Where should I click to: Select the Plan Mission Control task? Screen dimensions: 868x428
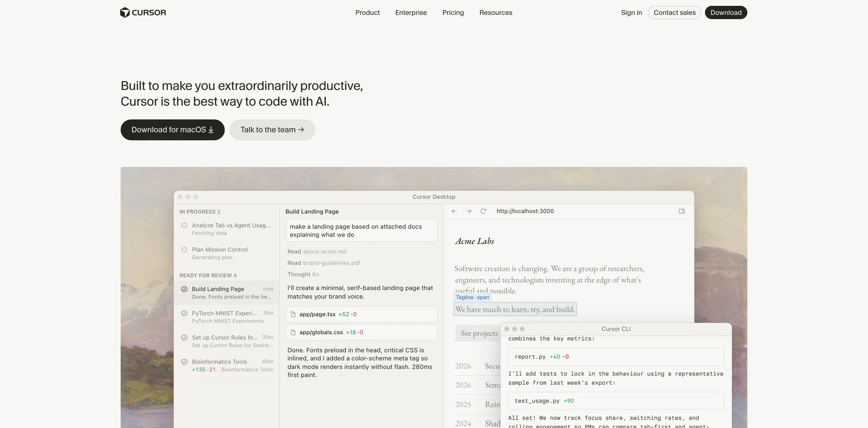[227, 253]
